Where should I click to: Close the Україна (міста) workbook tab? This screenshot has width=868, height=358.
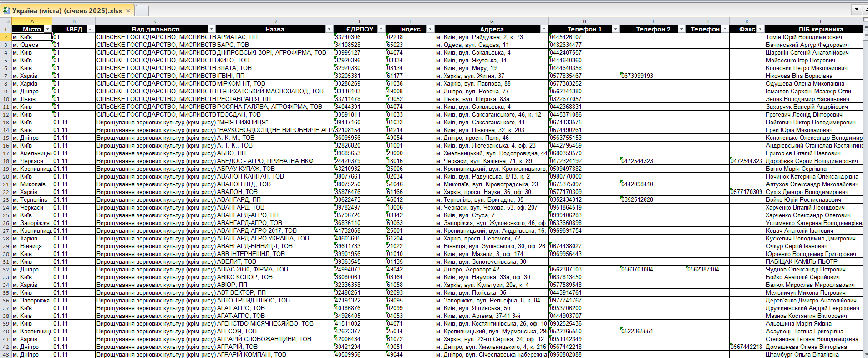point(128,10)
